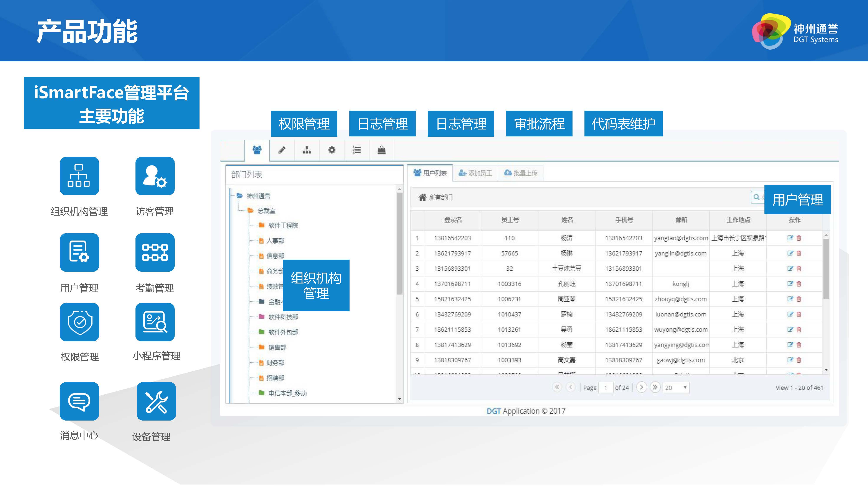Image resolution: width=868 pixels, height=488 pixels.
Task: Select the 软件工程院 department
Action: tap(283, 226)
